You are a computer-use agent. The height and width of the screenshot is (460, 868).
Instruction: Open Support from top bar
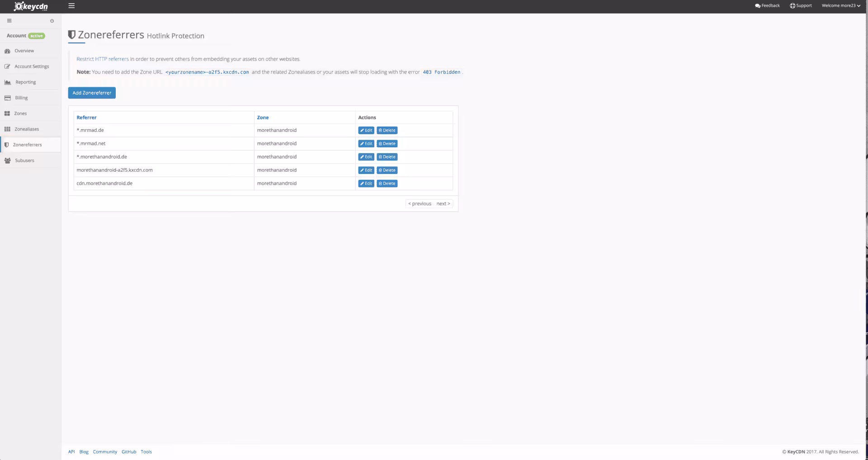[x=801, y=6]
